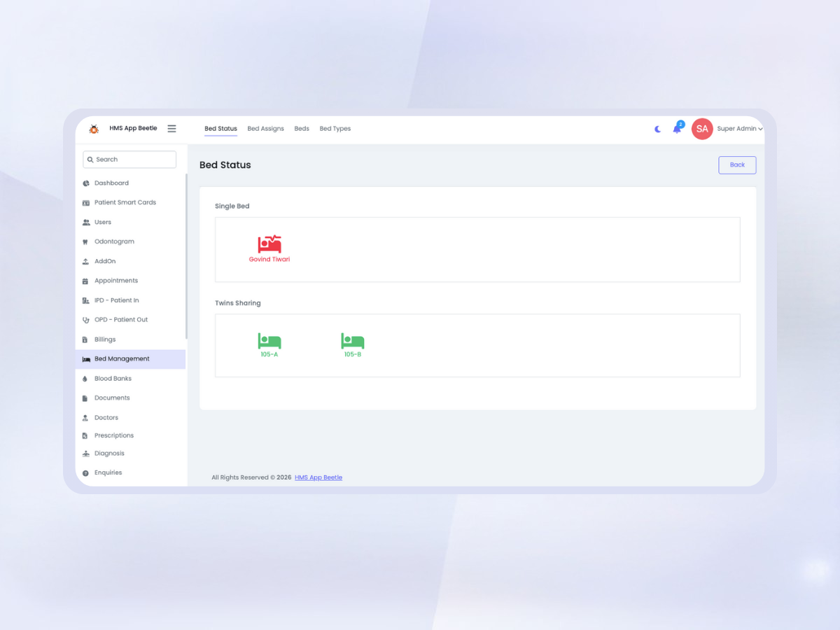Open the Blood Banks sidebar item

pos(113,379)
